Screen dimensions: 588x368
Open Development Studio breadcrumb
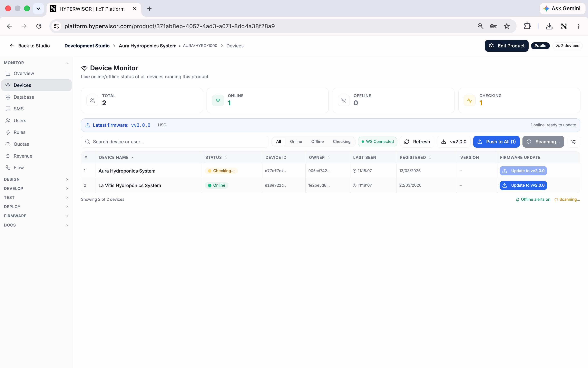[87, 46]
